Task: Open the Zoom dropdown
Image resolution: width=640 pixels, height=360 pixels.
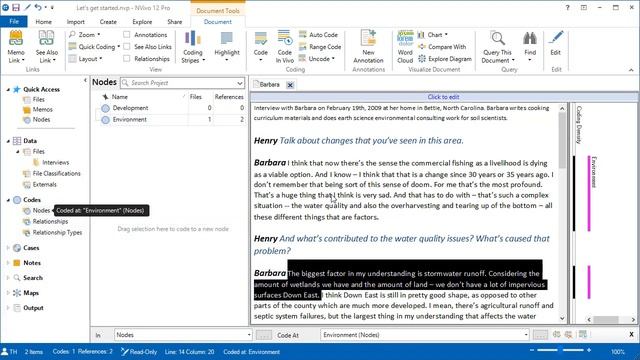Action: [85, 35]
